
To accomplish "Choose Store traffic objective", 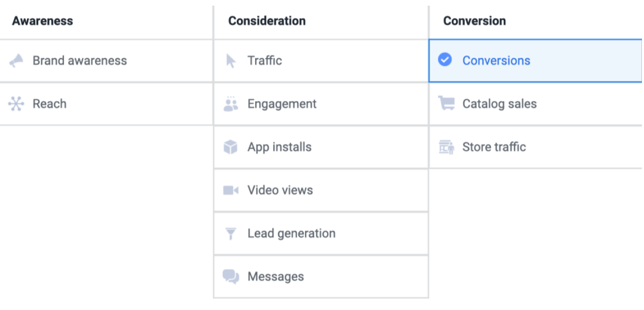I will [x=494, y=147].
